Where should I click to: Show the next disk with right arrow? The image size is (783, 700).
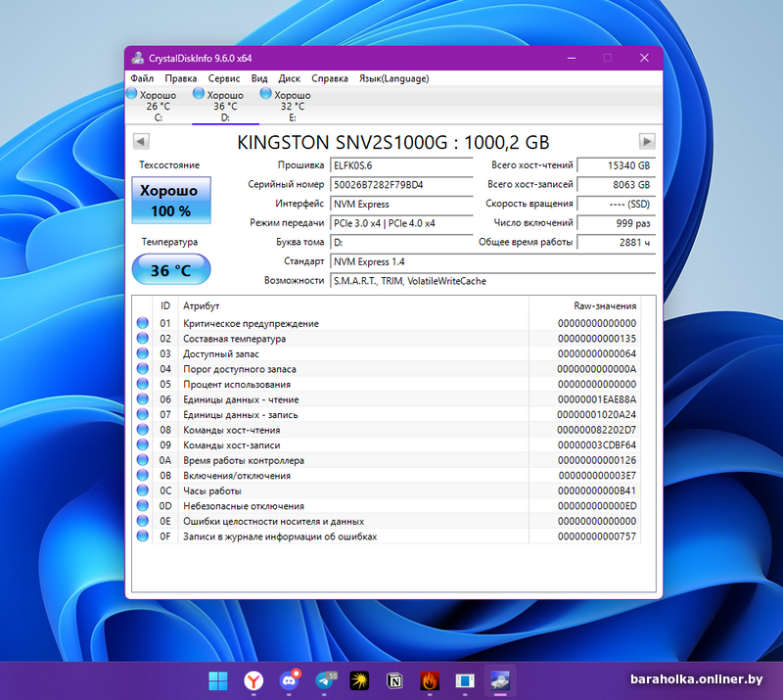(647, 141)
